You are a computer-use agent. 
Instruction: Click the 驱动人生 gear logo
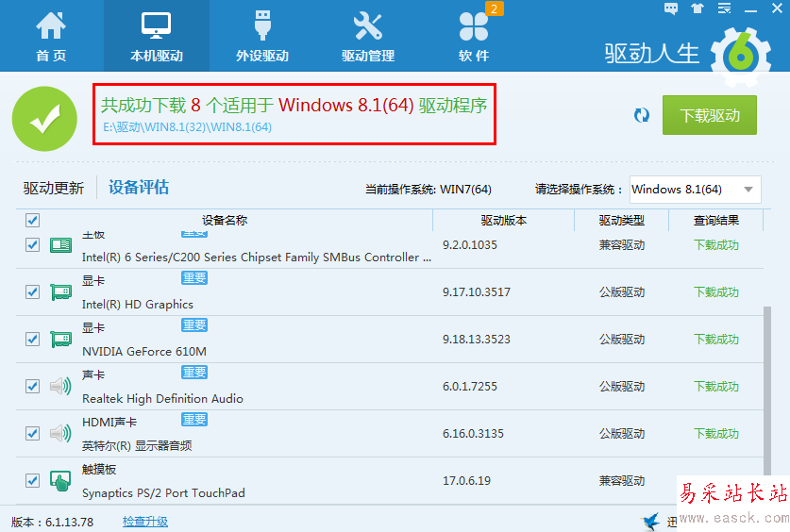point(741,56)
